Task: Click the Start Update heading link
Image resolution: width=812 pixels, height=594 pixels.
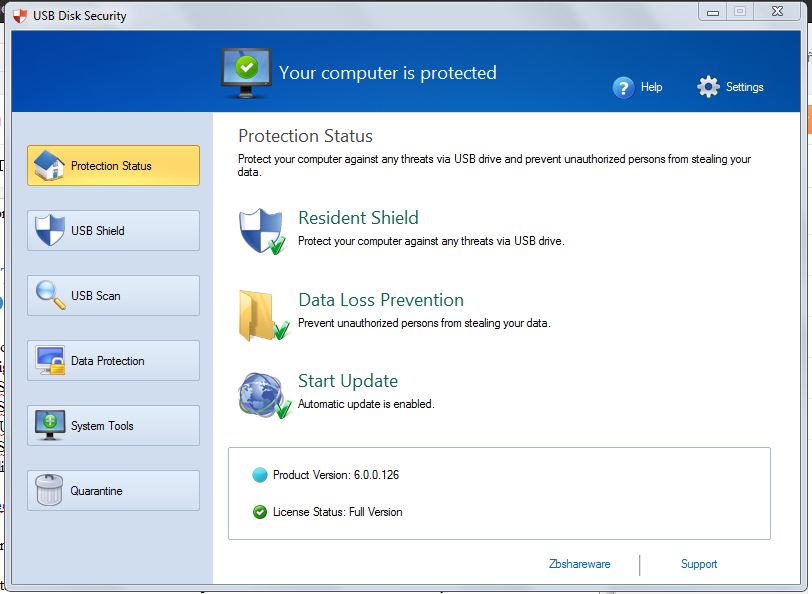Action: pyautogui.click(x=348, y=381)
